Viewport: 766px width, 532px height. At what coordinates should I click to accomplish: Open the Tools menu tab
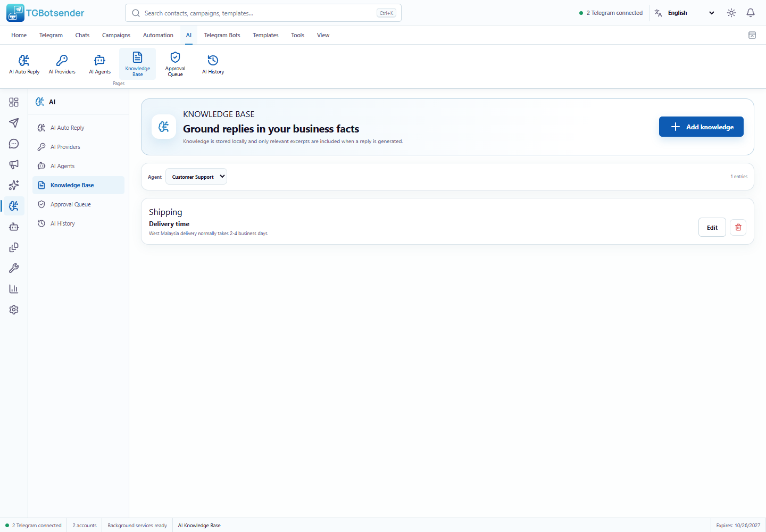pyautogui.click(x=297, y=35)
